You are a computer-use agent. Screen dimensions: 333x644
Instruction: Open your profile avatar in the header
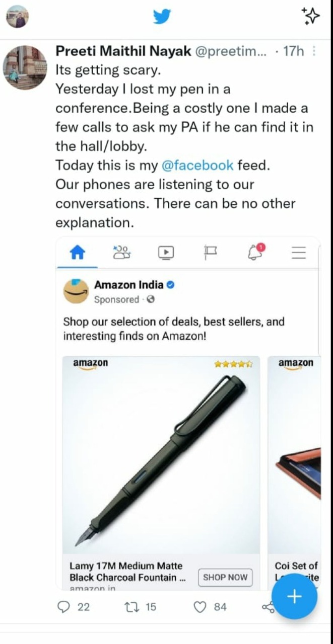[17, 17]
